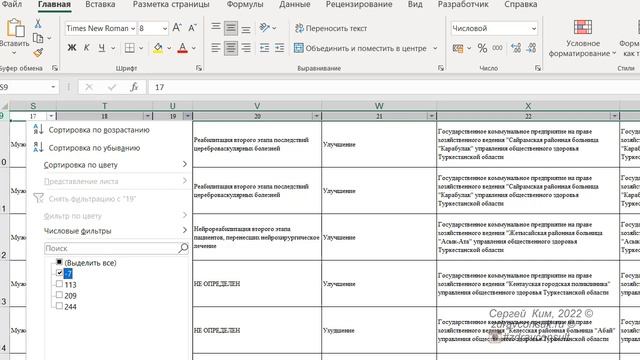Align text to top of cell

(216, 28)
